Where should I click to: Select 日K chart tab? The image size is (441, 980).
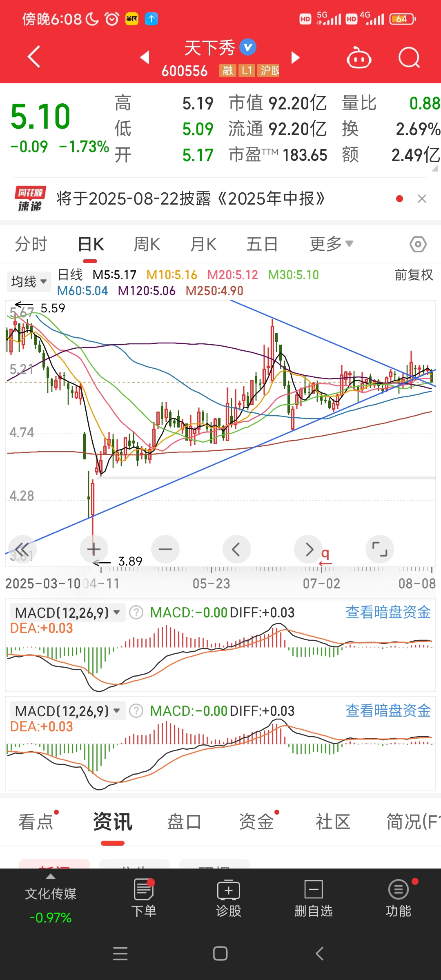click(x=91, y=244)
